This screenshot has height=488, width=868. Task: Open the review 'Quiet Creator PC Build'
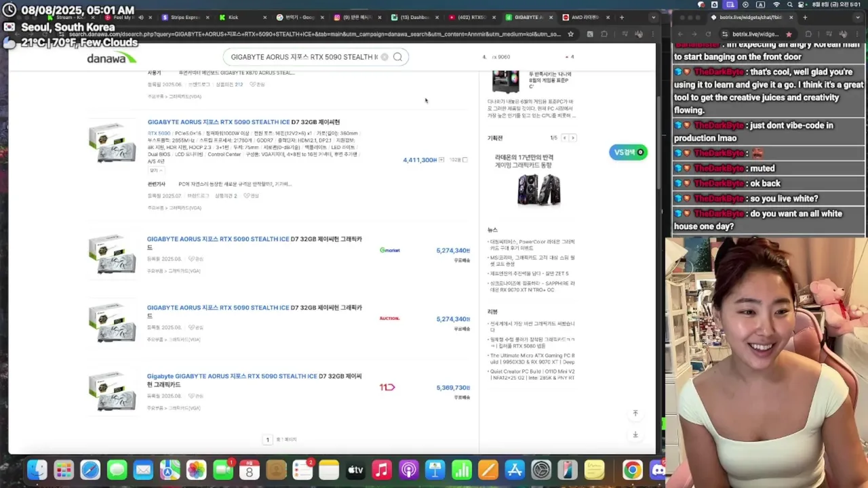pos(532,375)
